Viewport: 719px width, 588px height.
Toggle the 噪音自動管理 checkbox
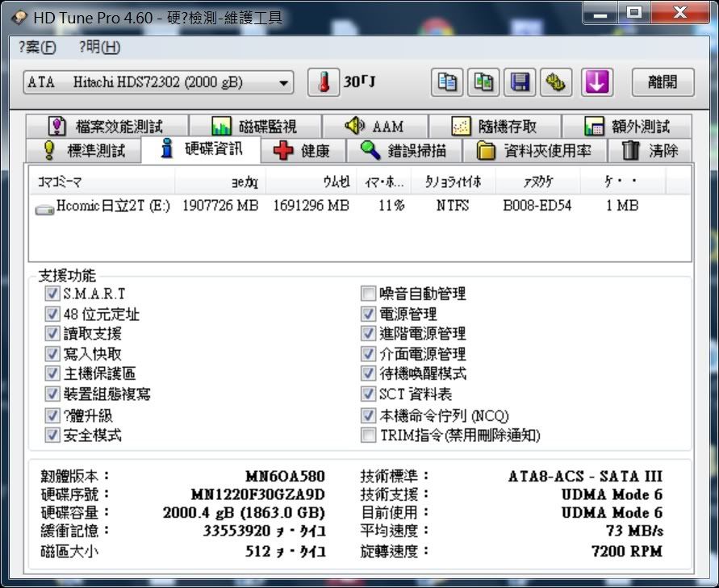pyautogui.click(x=368, y=294)
